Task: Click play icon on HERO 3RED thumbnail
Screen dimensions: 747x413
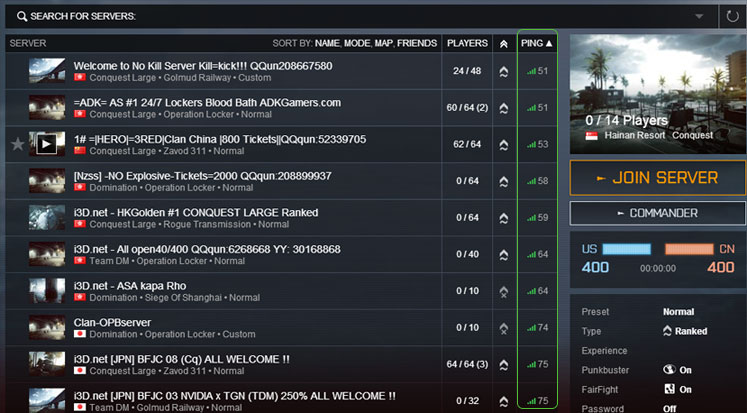Action: (47, 144)
